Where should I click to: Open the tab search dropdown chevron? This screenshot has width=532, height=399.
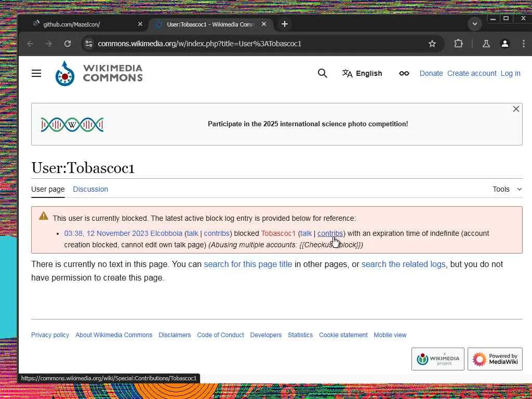pos(475,24)
